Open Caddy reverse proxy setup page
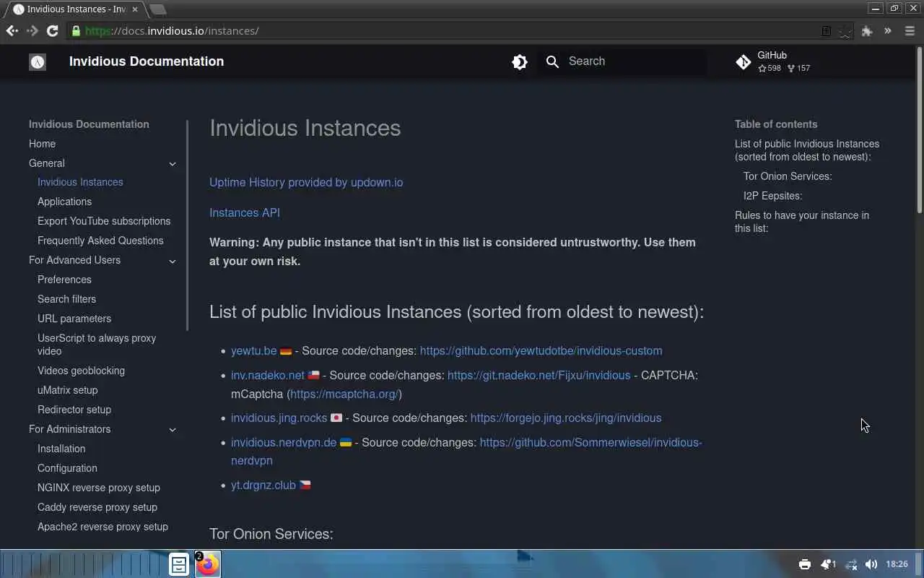Viewport: 924px width, 578px height. point(97,507)
